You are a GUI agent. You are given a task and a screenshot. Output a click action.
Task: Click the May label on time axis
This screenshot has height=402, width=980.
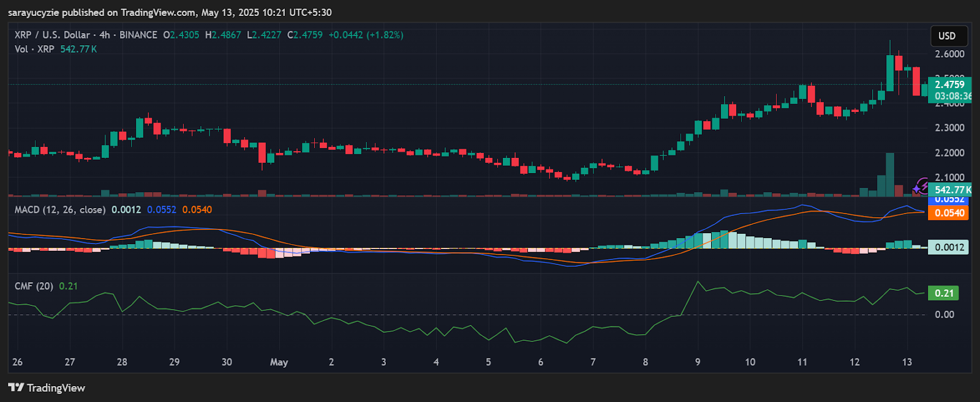tap(279, 362)
